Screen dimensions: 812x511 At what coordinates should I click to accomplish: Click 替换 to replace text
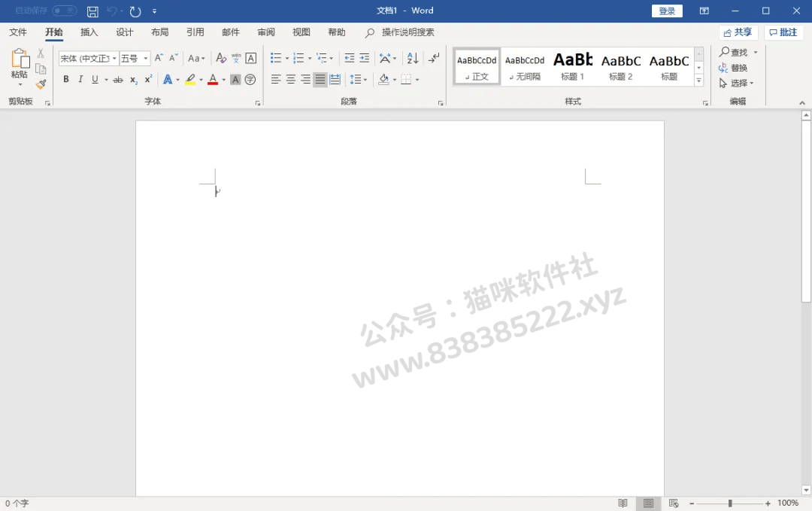[x=733, y=68]
